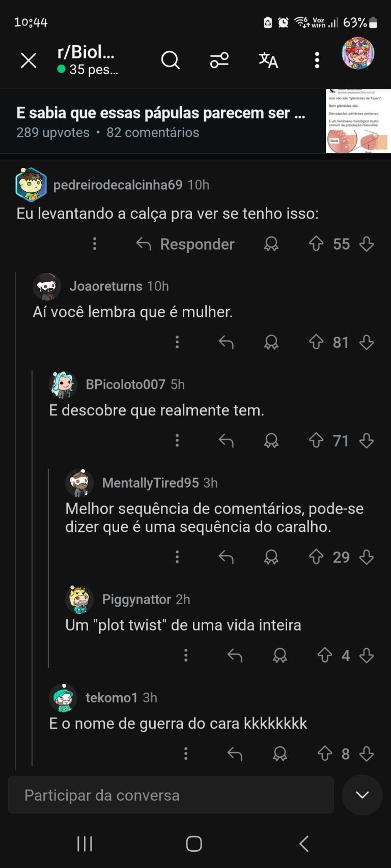Open Piggynattor's user profile name
The height and width of the screenshot is (868, 391).
[x=136, y=599]
